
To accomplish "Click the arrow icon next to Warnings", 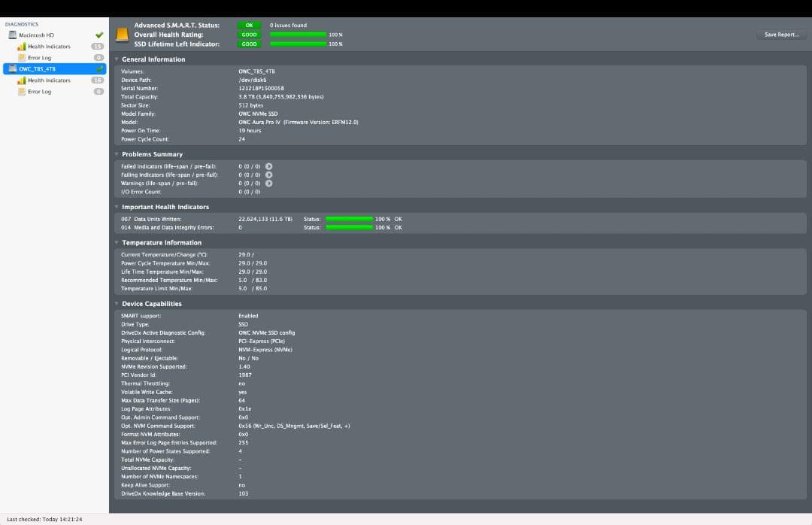I will 269,183.
